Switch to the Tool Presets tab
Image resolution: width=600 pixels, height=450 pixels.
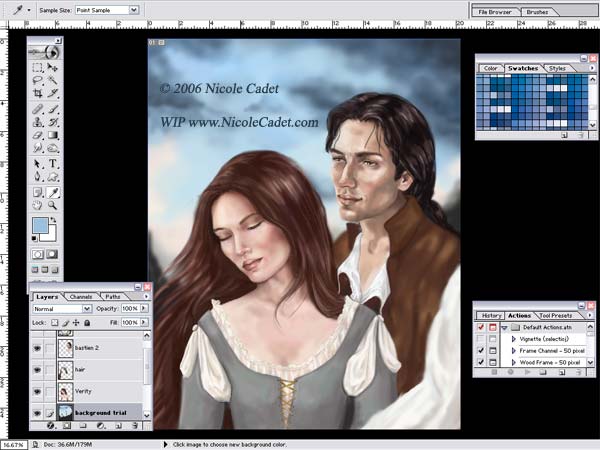coord(556,316)
